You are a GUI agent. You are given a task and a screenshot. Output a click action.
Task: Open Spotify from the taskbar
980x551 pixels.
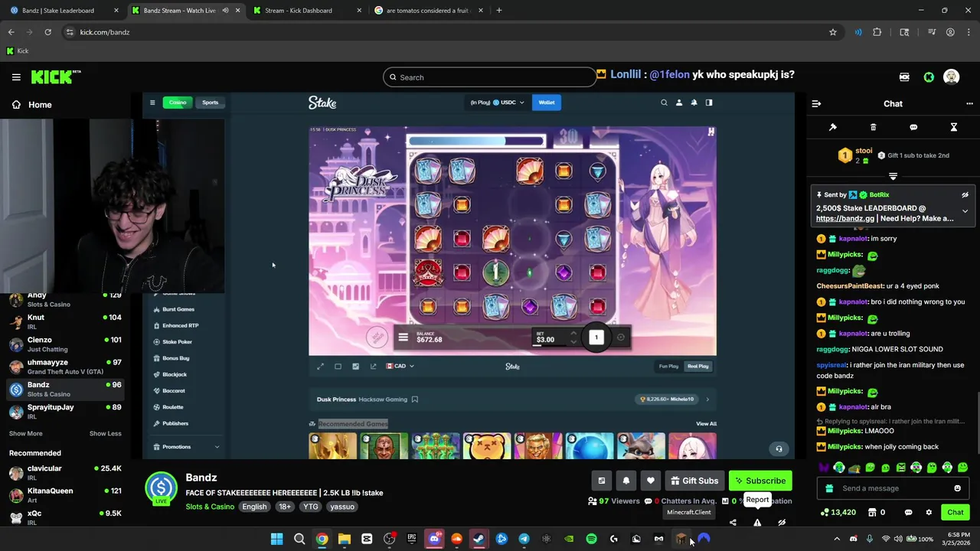pos(591,539)
